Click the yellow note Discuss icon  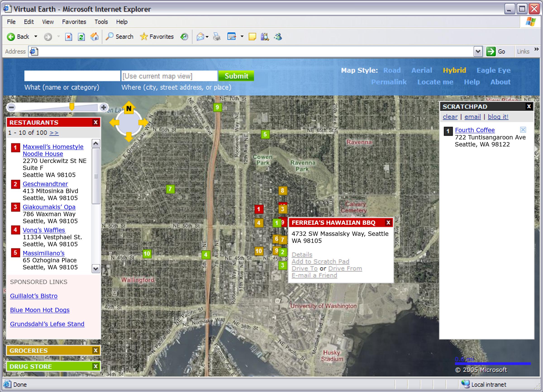click(x=252, y=37)
